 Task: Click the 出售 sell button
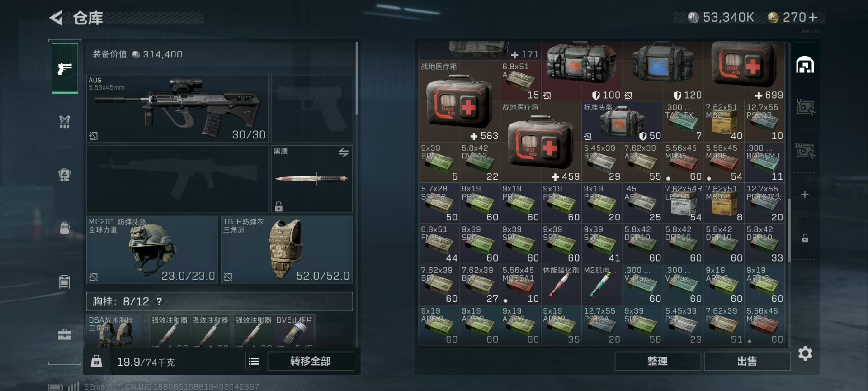(x=747, y=361)
